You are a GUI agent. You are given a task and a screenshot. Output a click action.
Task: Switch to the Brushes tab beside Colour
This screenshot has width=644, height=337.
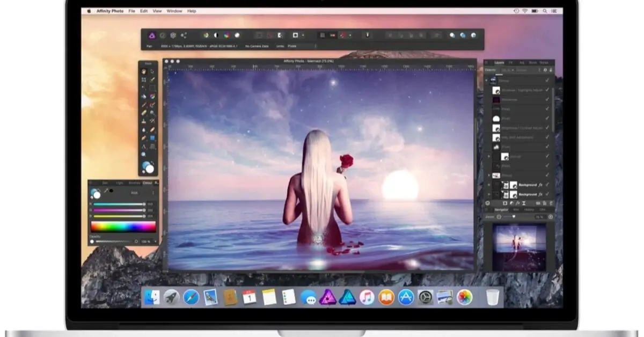(x=134, y=183)
